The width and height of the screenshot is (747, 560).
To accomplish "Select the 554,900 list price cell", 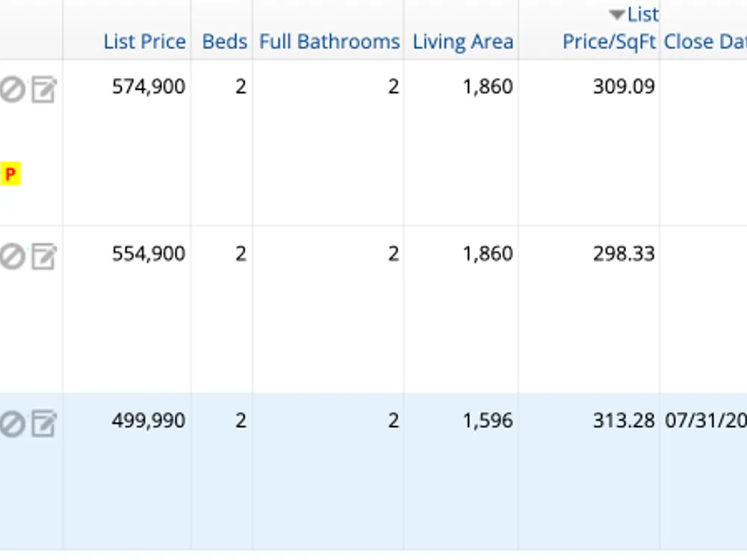I will coord(149,254).
